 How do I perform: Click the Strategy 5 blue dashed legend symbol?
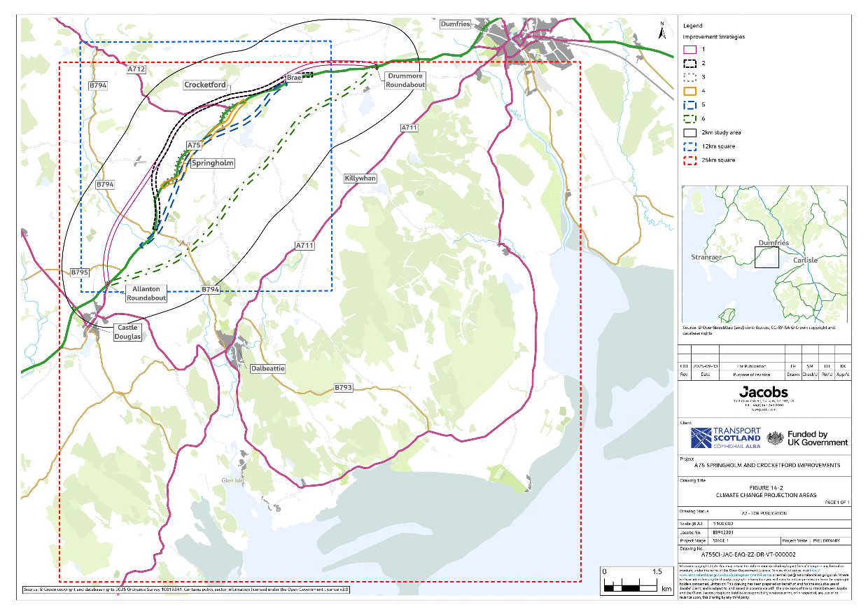coord(689,105)
